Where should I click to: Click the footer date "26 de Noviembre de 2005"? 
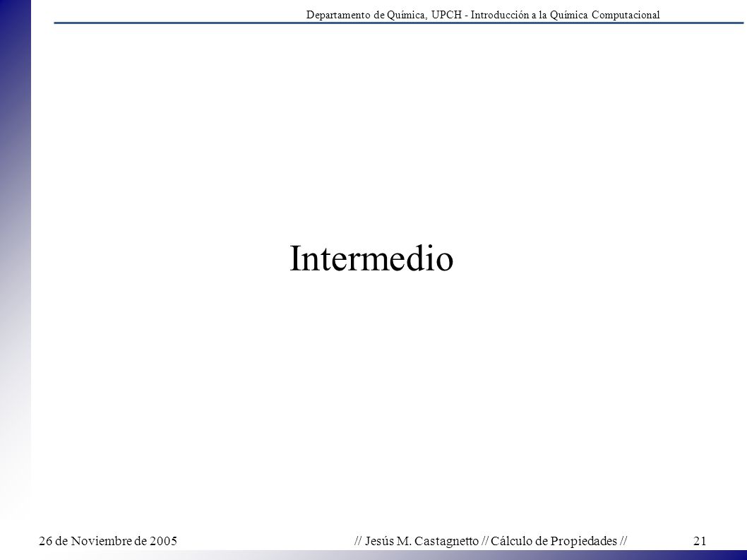click(x=108, y=541)
